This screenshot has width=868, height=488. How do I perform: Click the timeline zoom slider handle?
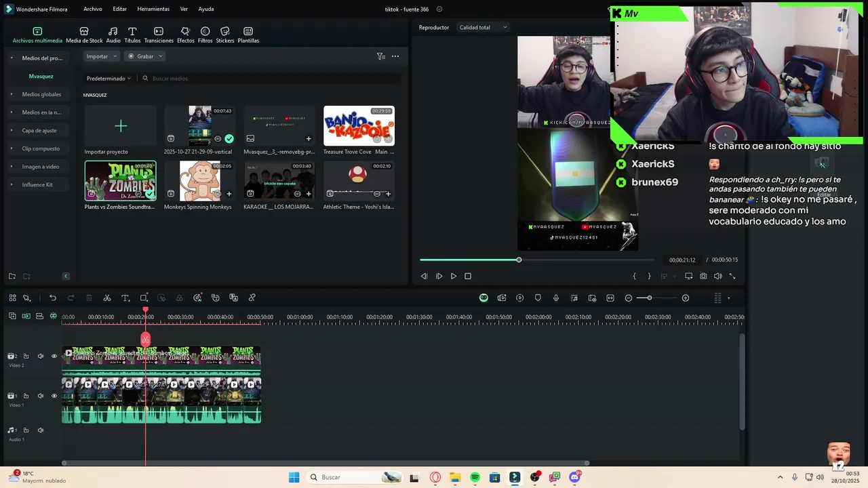pyautogui.click(x=649, y=298)
